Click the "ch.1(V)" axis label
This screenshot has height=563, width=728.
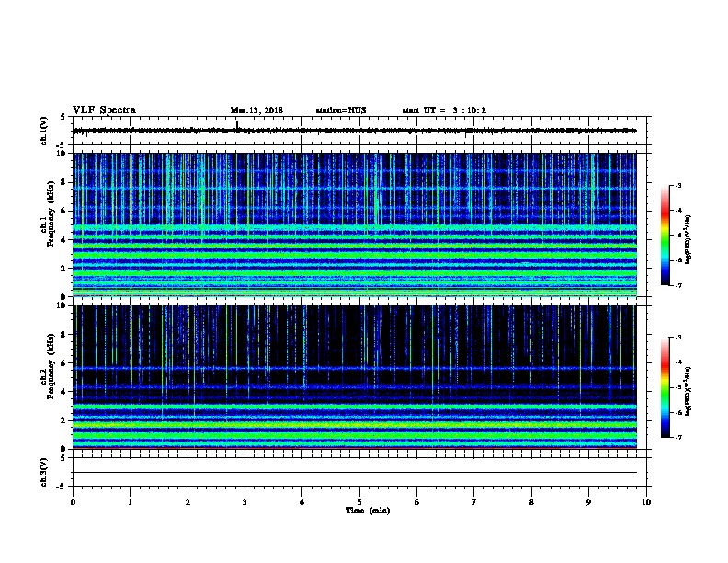click(43, 131)
